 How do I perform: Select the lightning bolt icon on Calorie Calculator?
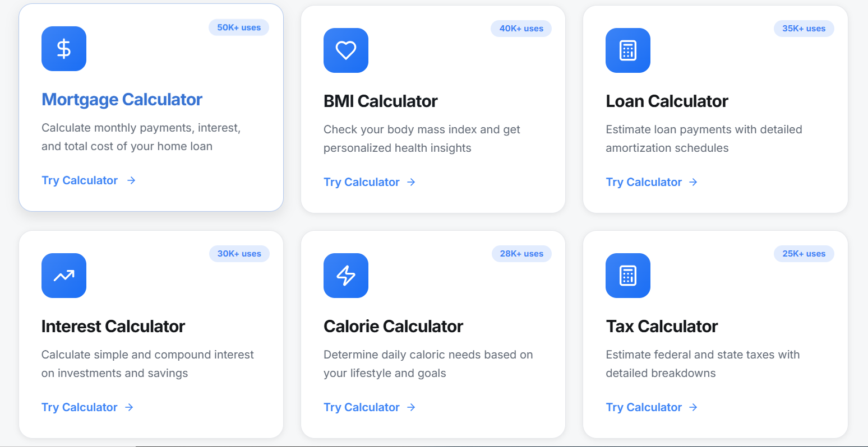345,276
